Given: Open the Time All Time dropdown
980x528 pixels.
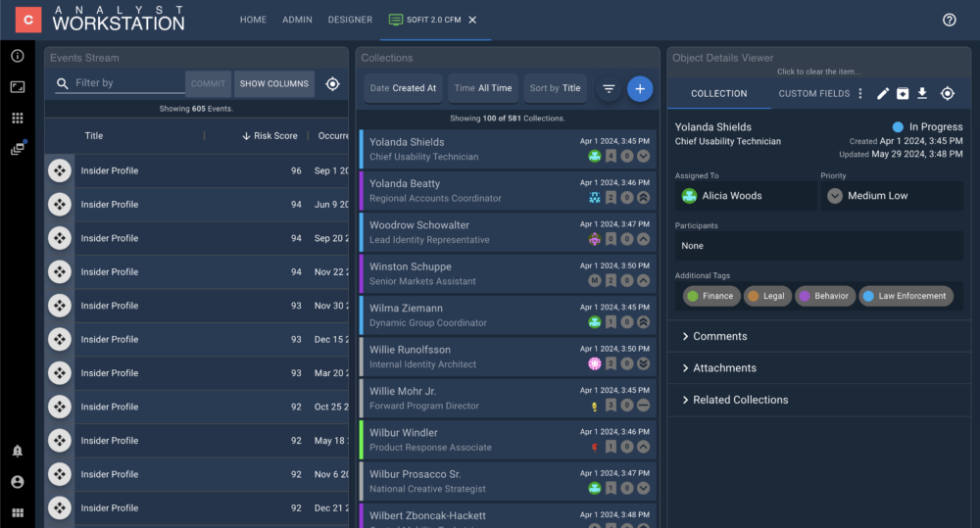Looking at the screenshot, I should click(483, 88).
